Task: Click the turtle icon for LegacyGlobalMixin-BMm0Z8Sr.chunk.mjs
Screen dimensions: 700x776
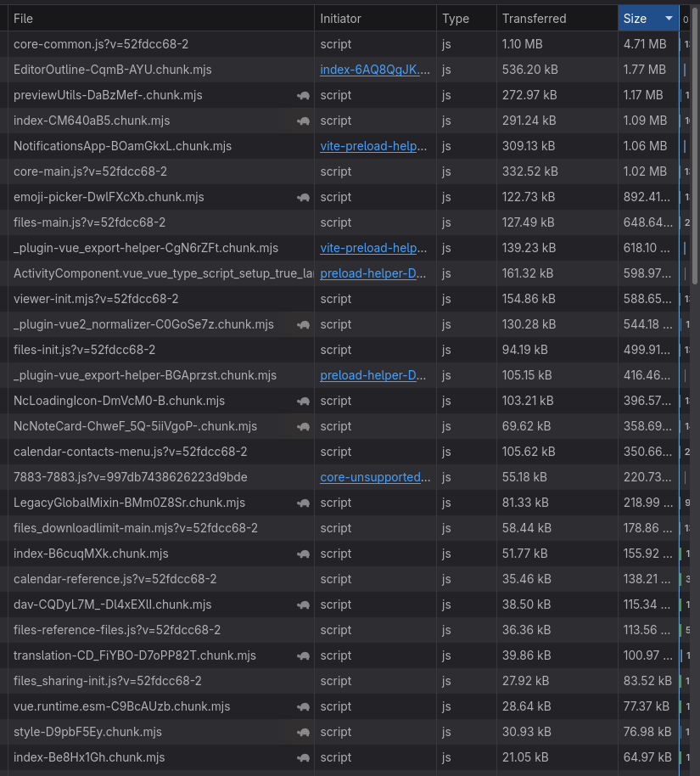Action: (303, 503)
